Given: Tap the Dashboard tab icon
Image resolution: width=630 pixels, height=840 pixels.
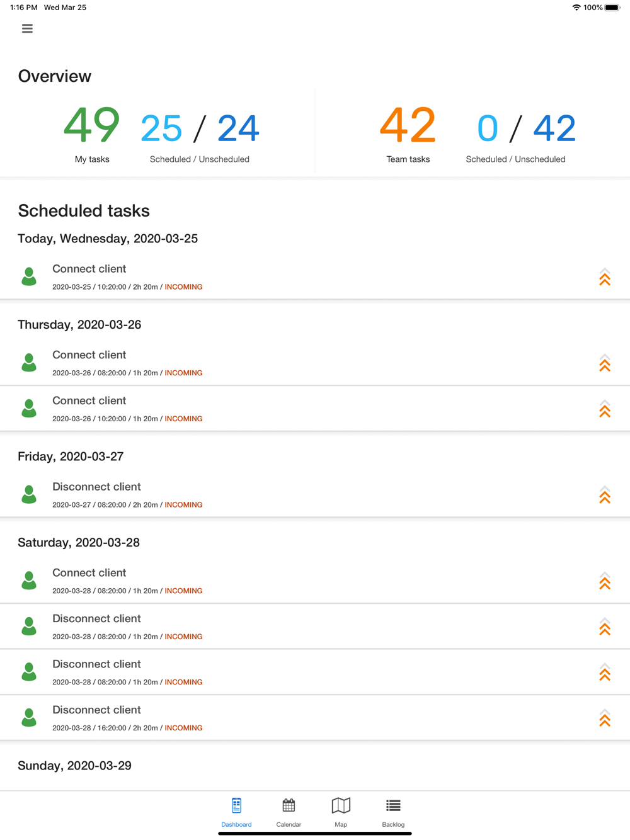Looking at the screenshot, I should point(236,805).
